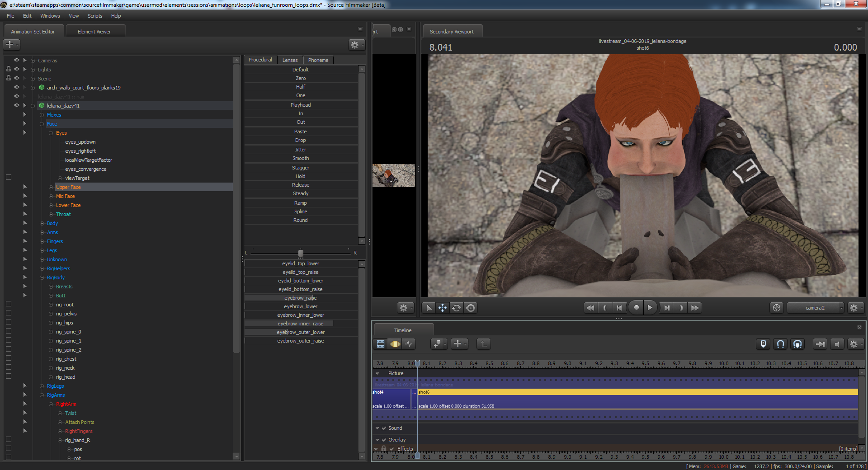
Task: Toggle the first magnet snap icon
Action: click(780, 344)
